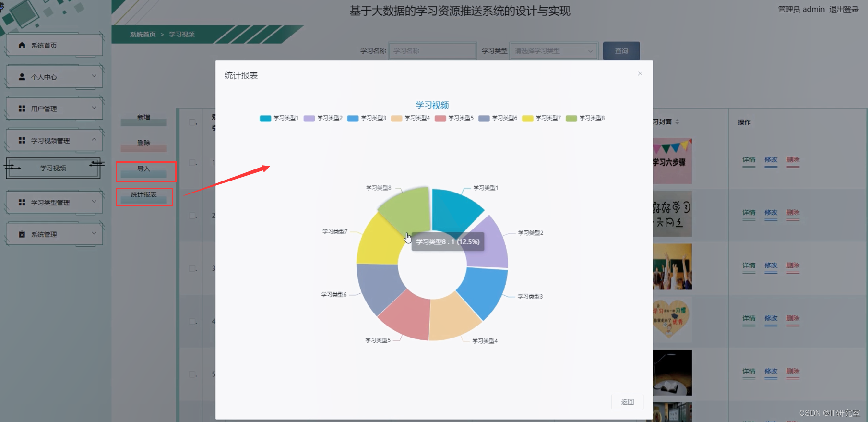This screenshot has width=868, height=422.
Task: Toggle the 学习类型4 legend item
Action: (x=410, y=118)
